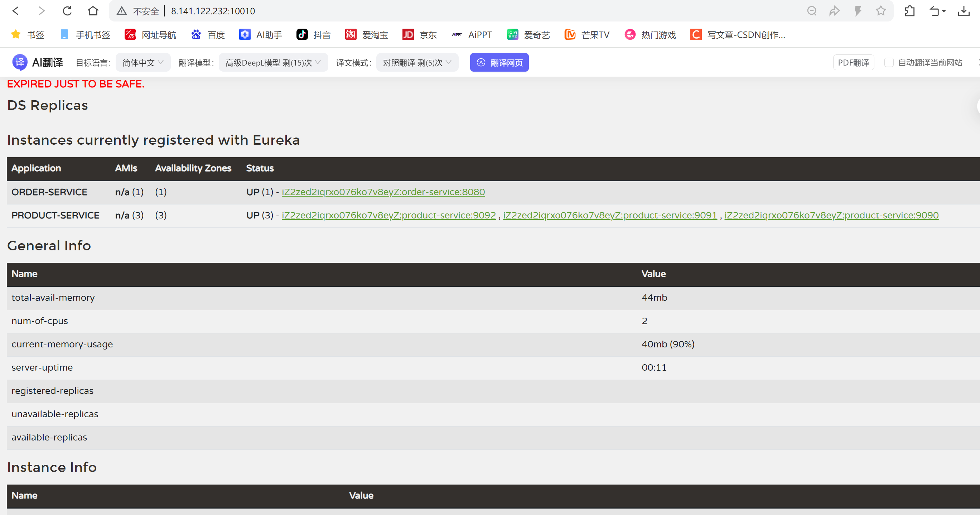Click the zoom out magnifier icon
Image resolution: width=980 pixels, height=515 pixels.
811,11
